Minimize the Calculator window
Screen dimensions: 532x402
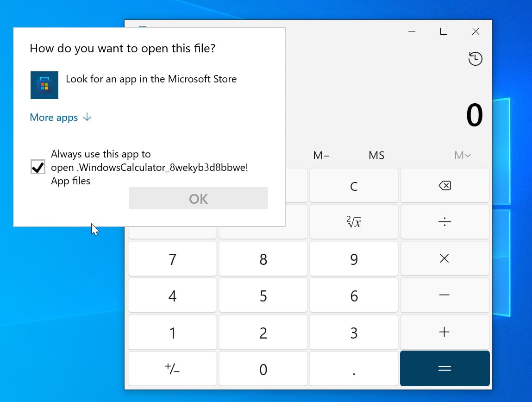tap(412, 31)
